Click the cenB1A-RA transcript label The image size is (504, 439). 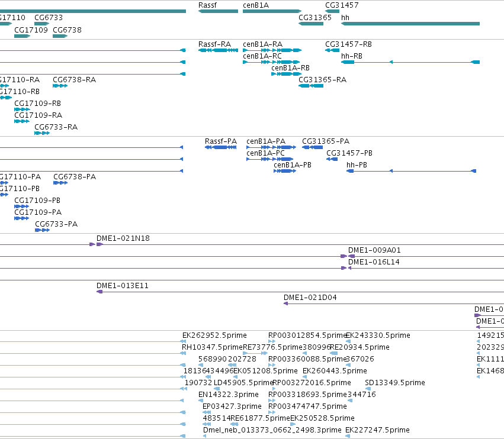(262, 44)
